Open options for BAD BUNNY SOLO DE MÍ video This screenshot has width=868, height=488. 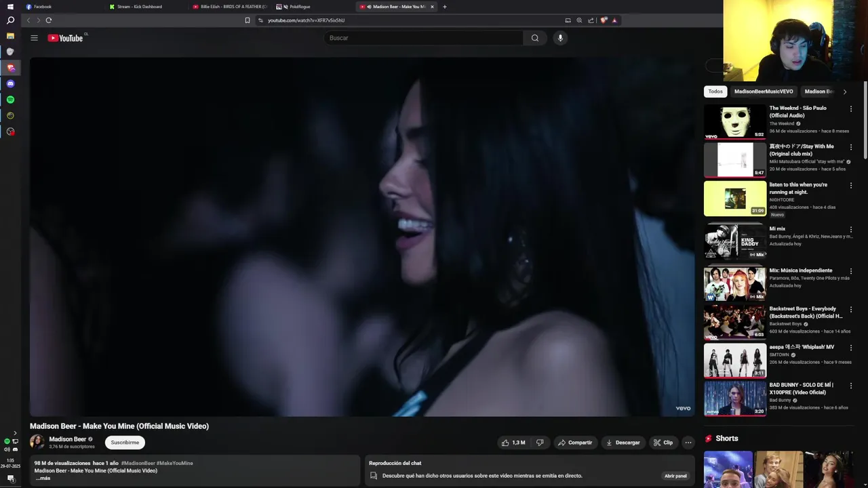[x=850, y=386]
